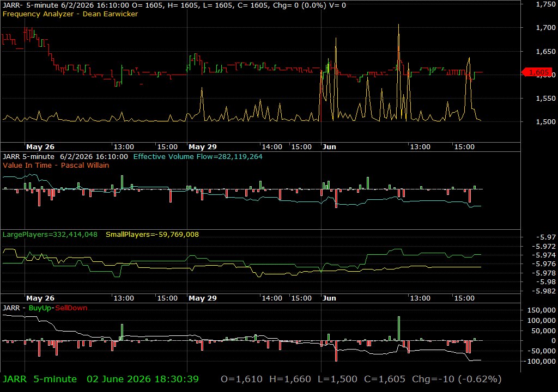Click the 1,700 price axis label

pos(545,27)
